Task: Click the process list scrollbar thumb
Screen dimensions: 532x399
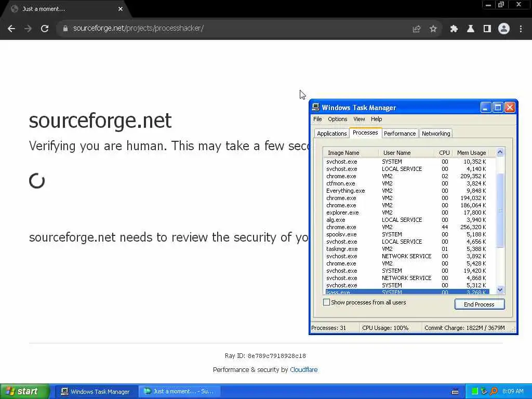Action: pos(500,210)
